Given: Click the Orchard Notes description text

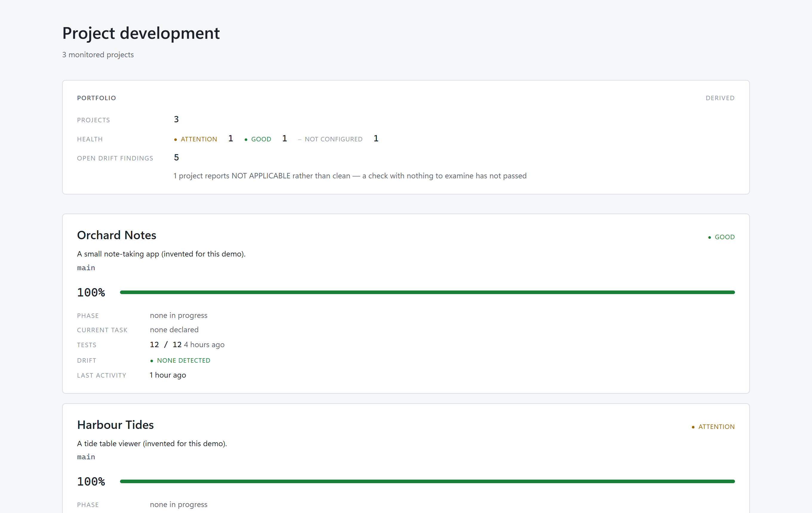Looking at the screenshot, I should click(161, 254).
